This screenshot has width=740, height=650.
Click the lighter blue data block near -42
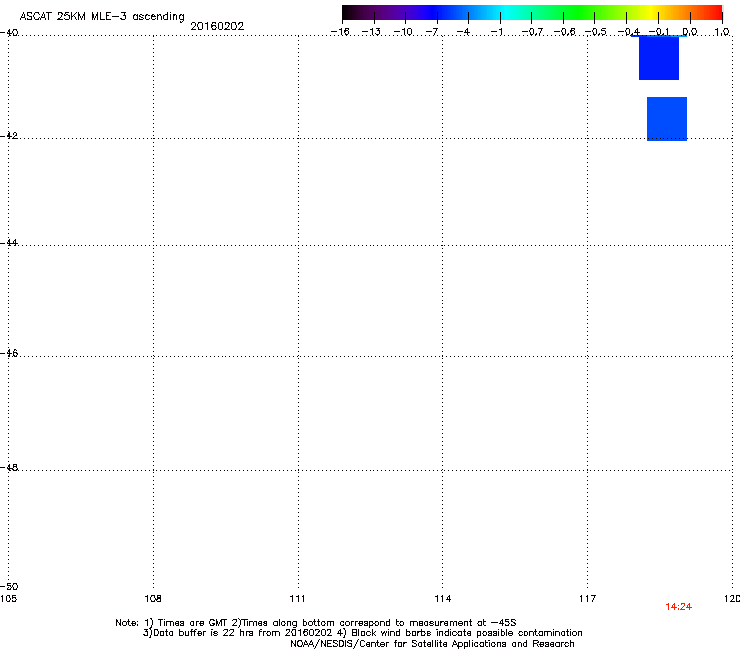(667, 119)
